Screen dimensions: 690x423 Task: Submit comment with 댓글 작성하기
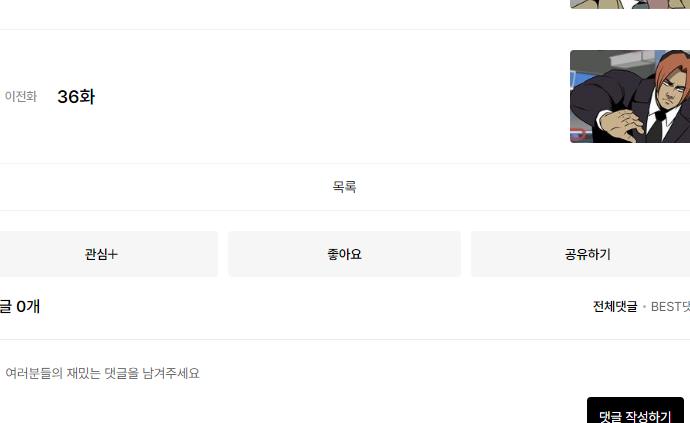(635, 414)
